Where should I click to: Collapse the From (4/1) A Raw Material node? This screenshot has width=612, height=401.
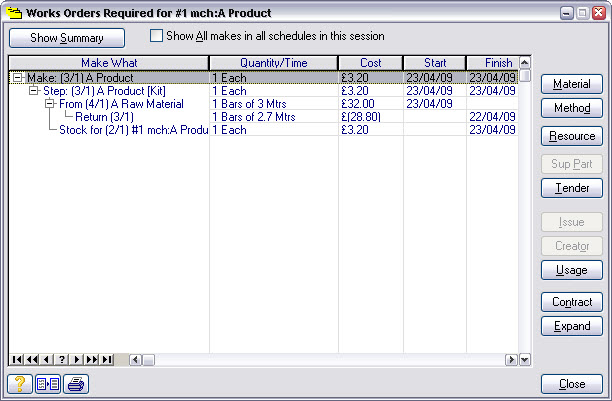(50, 104)
